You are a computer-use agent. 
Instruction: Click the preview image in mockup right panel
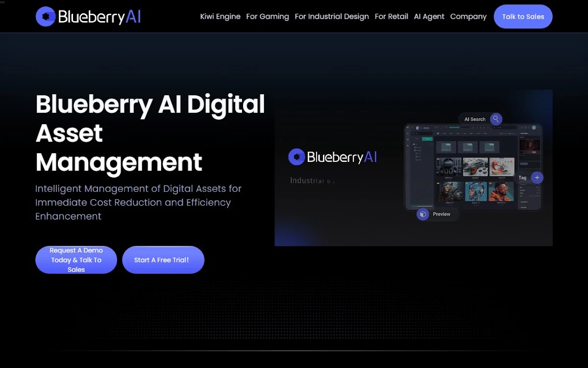[530, 146]
